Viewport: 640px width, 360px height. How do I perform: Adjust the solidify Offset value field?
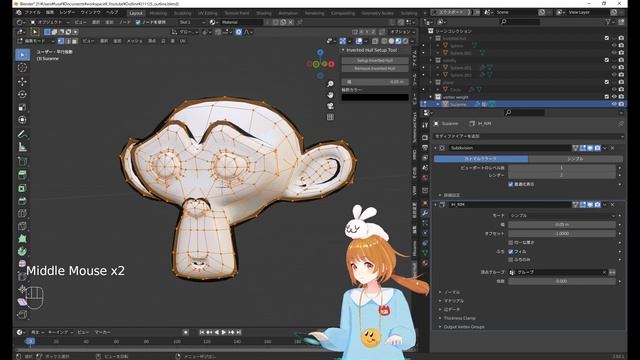[x=562, y=233]
